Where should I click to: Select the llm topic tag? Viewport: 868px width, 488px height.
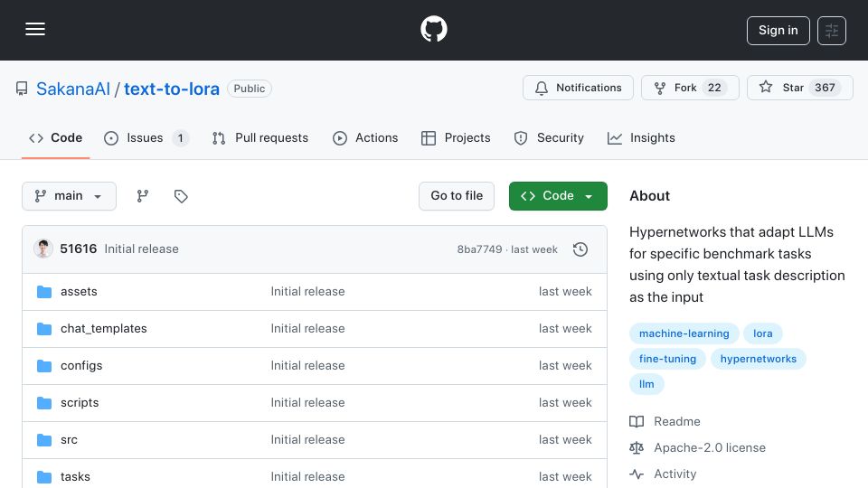point(646,384)
